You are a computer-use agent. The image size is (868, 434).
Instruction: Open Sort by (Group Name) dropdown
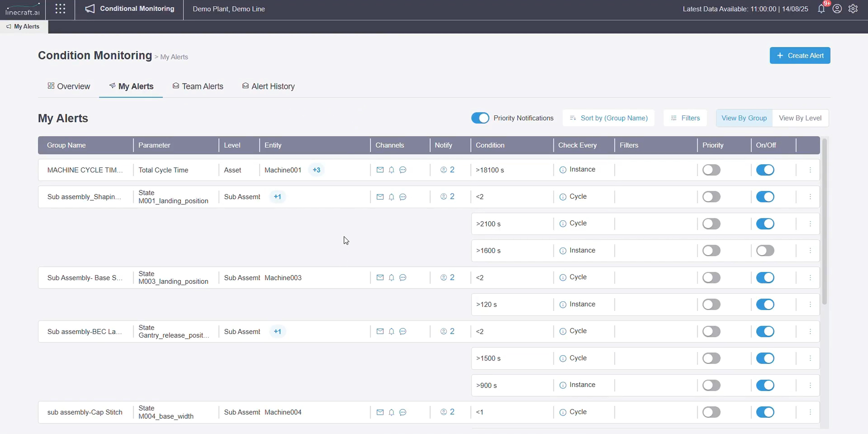tap(608, 118)
